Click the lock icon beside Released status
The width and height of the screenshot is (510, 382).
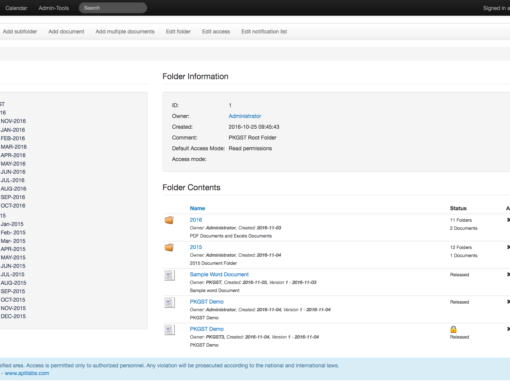(x=453, y=329)
